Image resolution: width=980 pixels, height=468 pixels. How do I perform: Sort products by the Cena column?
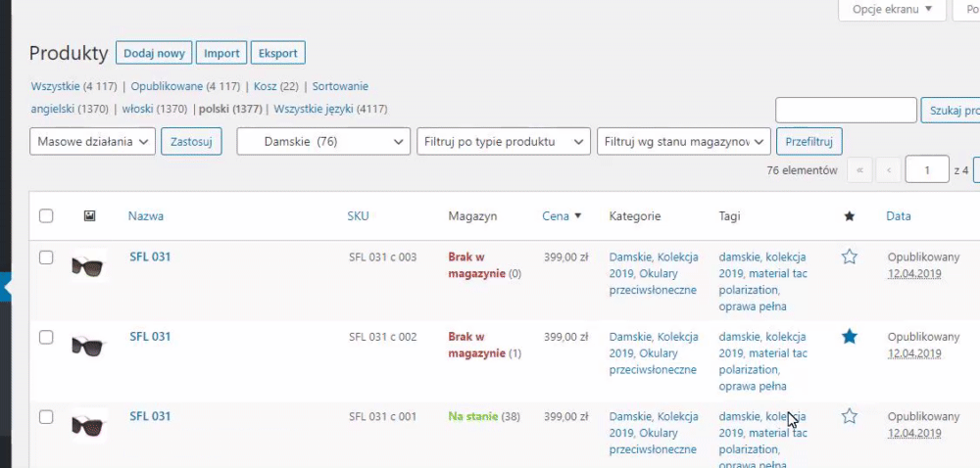point(562,216)
